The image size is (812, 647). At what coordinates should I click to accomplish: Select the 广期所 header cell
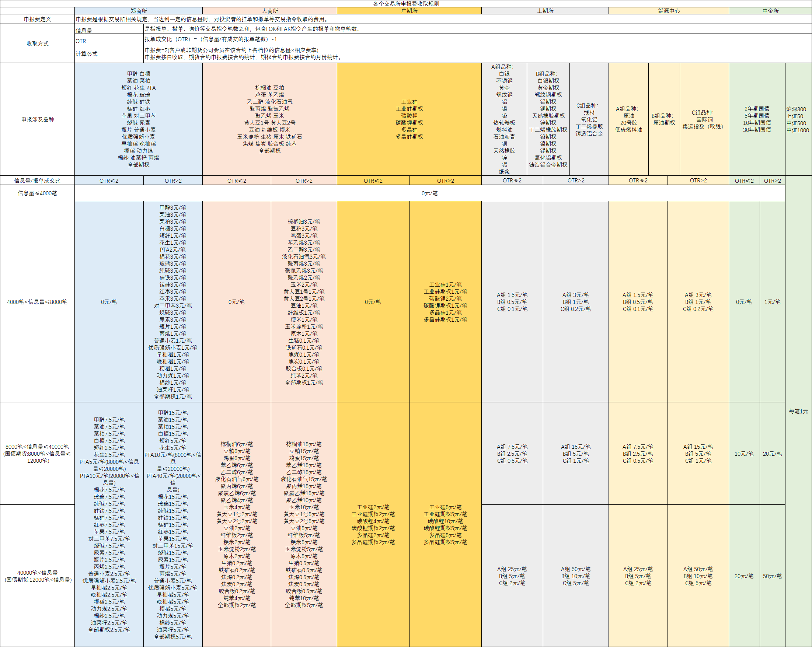point(409,11)
